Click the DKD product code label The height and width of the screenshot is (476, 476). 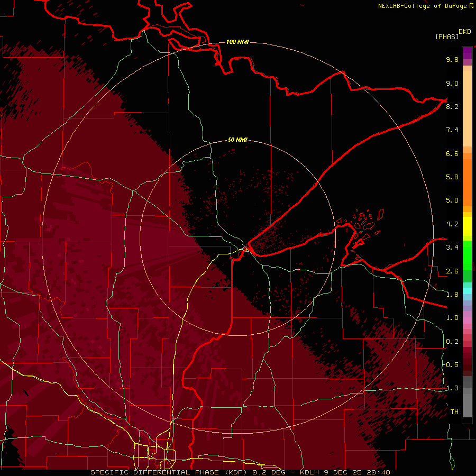pyautogui.click(x=464, y=32)
